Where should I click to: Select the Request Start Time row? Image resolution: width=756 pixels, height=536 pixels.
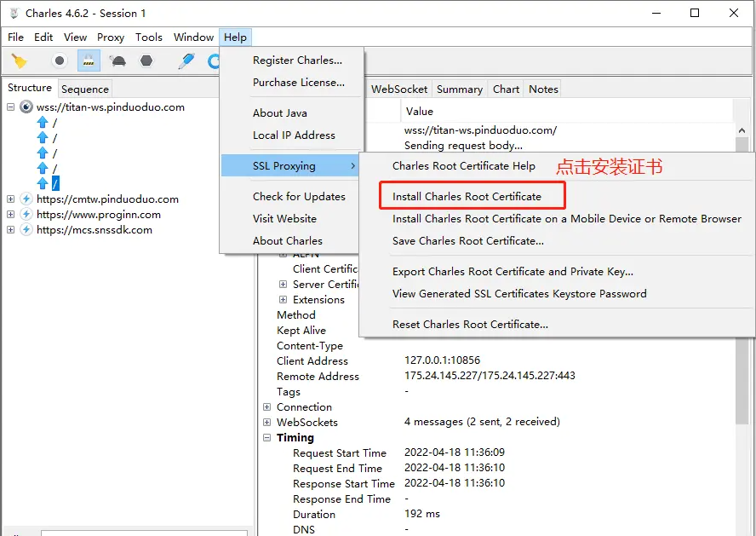tap(496, 453)
